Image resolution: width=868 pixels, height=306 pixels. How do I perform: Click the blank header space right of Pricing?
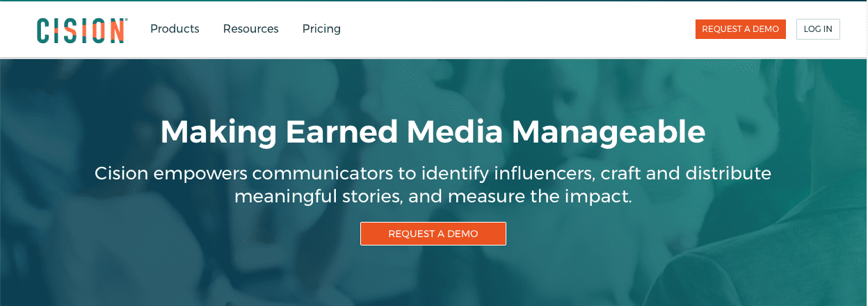[x=515, y=29]
